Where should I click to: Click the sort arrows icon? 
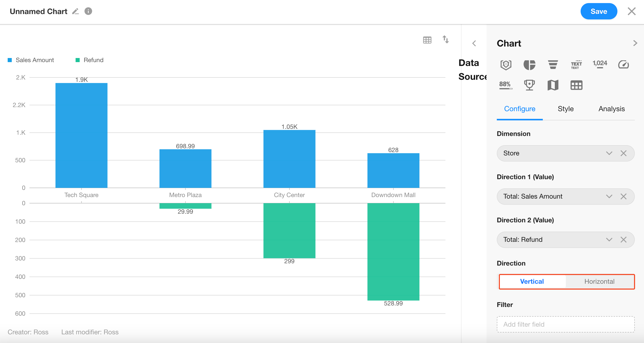click(445, 39)
